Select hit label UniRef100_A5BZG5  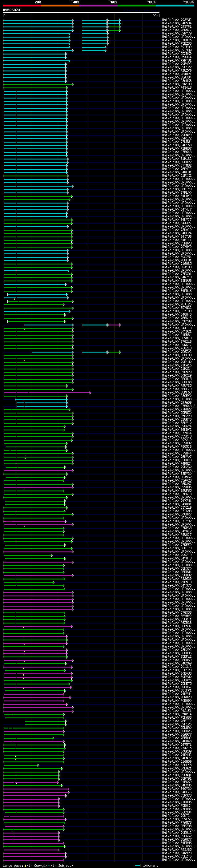coord(177,43)
